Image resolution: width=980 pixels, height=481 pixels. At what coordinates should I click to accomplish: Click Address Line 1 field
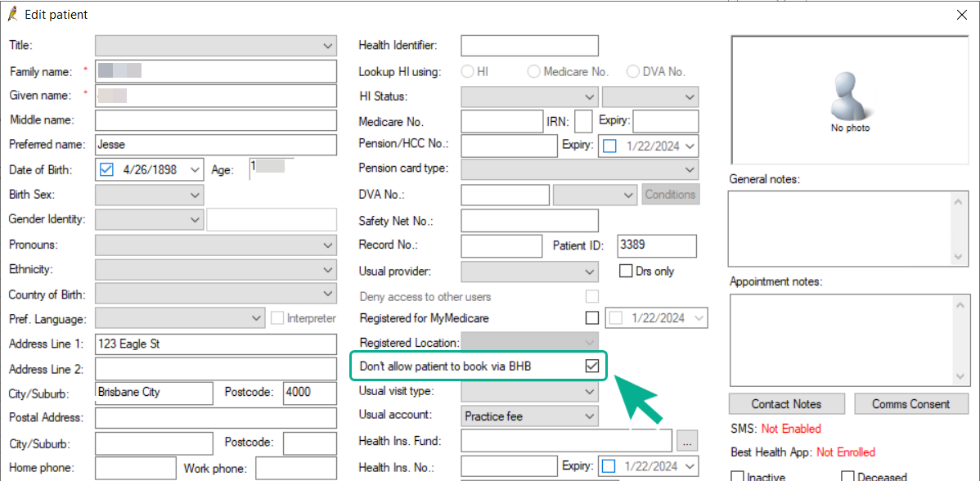(x=216, y=344)
